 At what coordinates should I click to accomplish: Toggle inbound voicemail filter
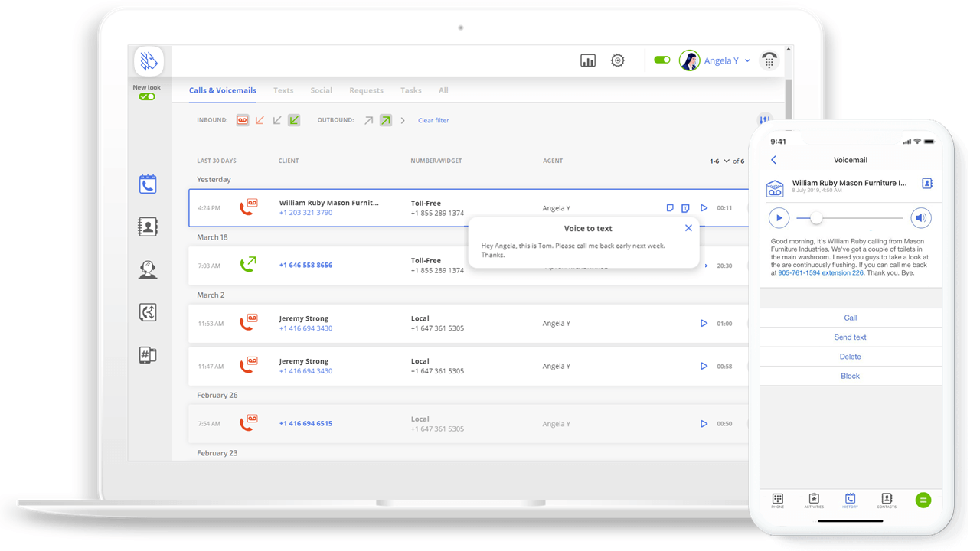point(243,120)
